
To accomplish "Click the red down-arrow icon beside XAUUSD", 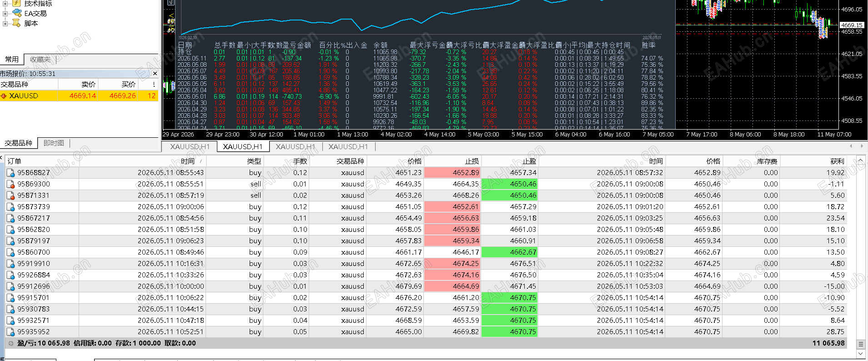I will point(4,96).
